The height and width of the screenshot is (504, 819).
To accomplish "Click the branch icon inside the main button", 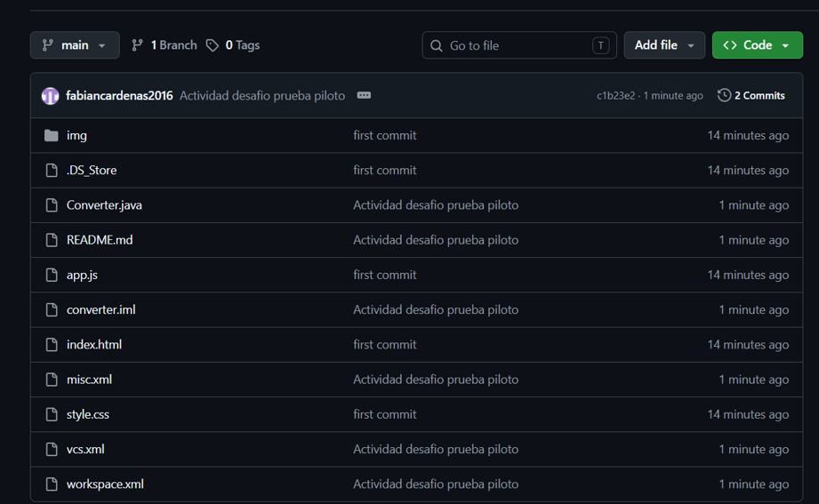I will click(47, 45).
